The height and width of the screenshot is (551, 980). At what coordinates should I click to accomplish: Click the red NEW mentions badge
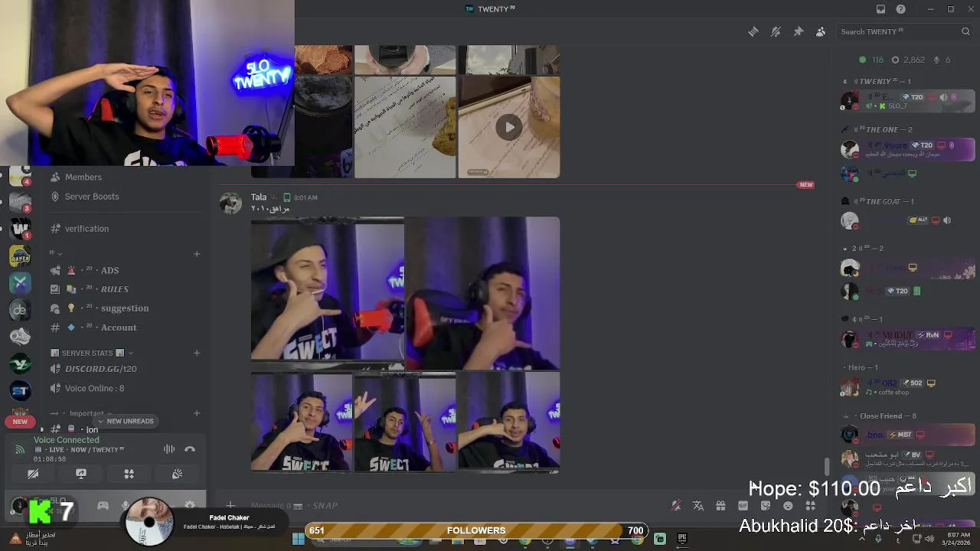tap(20, 422)
